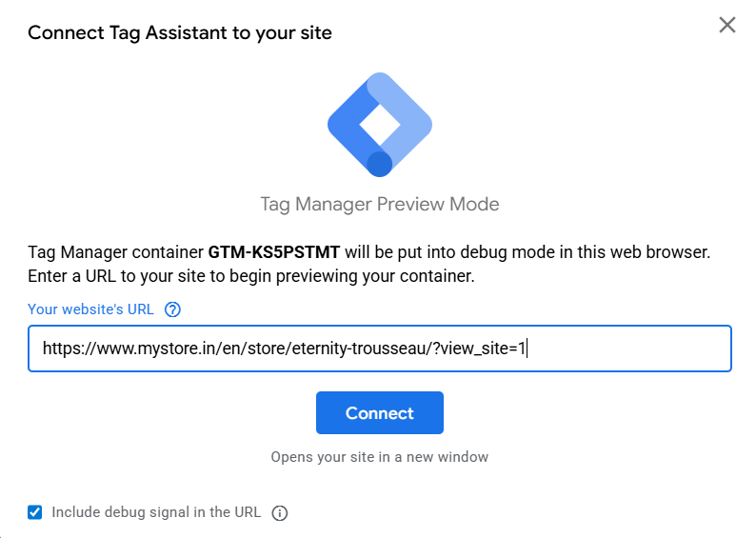Click the 'Your website's URL' field label
The image size is (756, 538).
91,309
